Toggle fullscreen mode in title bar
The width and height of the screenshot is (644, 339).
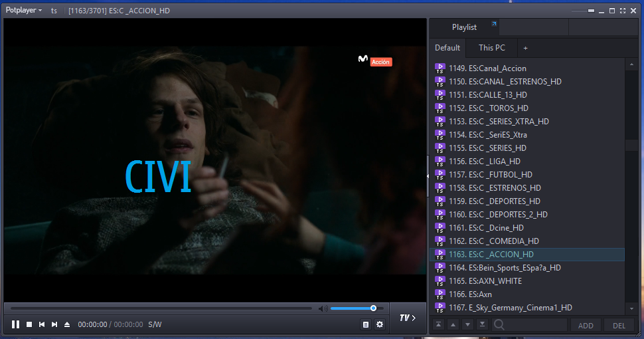[x=622, y=11]
